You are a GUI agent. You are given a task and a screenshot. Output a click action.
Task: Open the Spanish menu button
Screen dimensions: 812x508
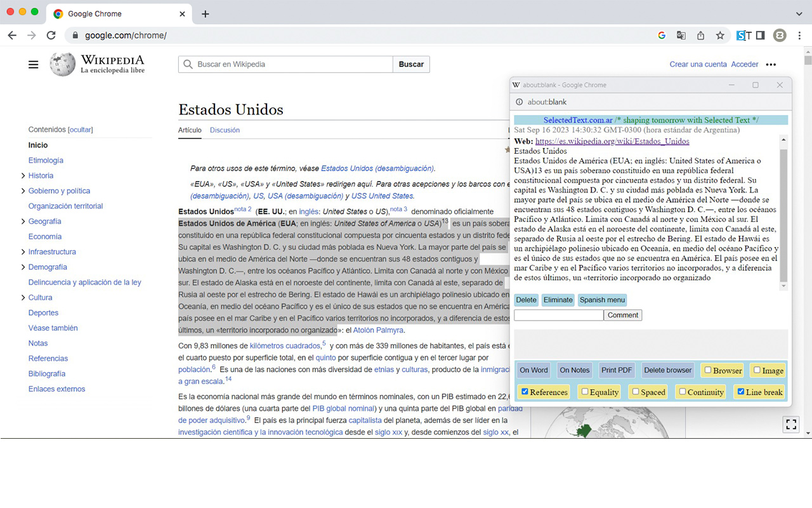602,300
